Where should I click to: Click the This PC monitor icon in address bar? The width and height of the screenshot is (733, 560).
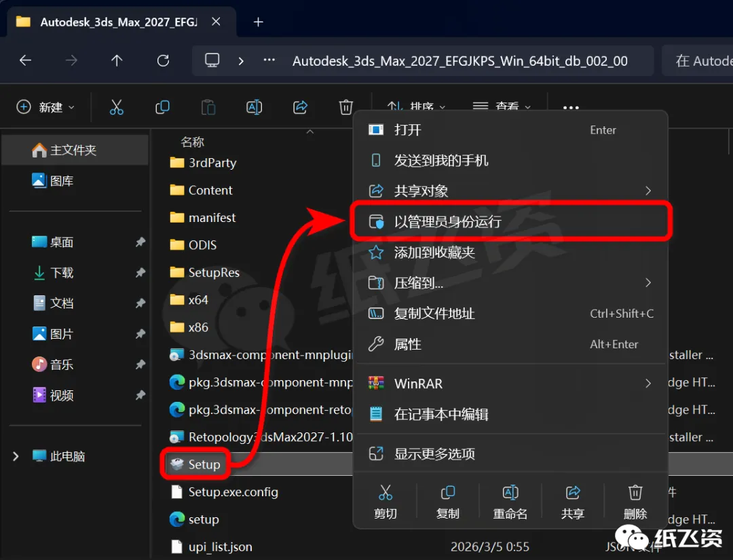pos(212,60)
